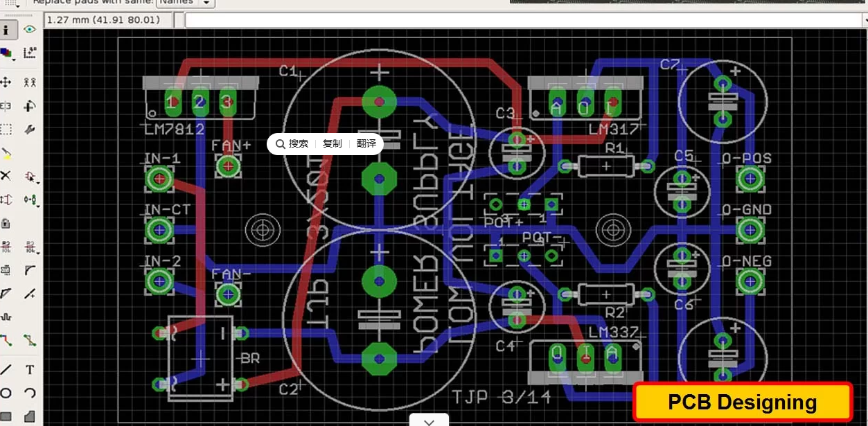Screen dimensions: 868x426
Task: Pick the Change wrench tool
Action: (30, 130)
